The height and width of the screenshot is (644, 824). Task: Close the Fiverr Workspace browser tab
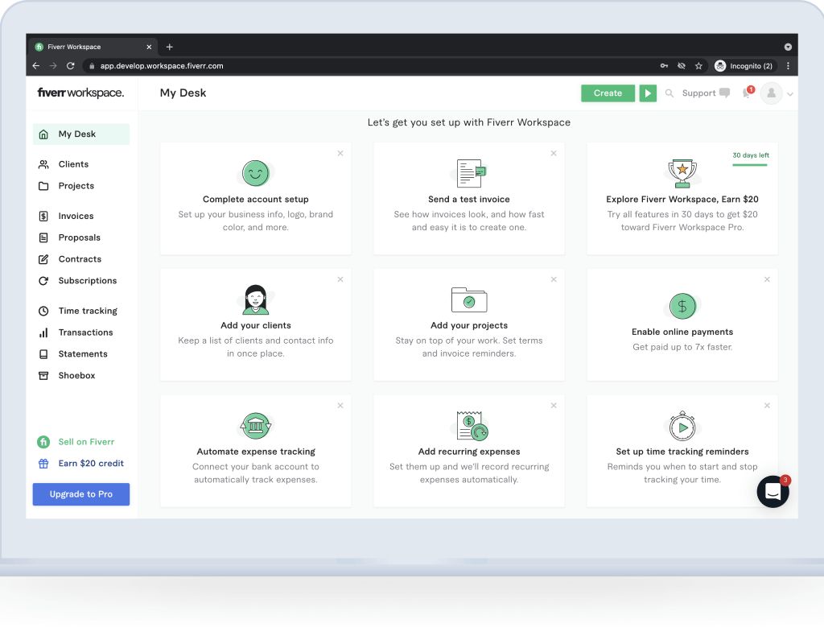point(149,47)
